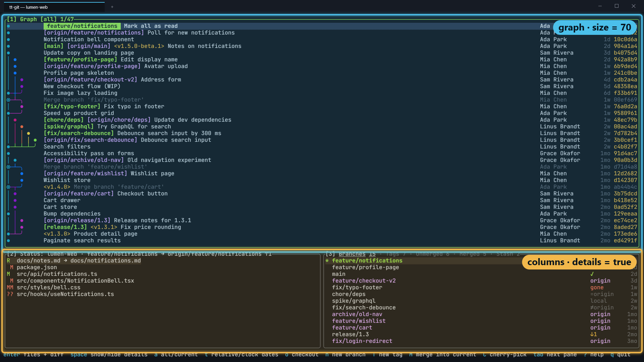Select the <v1.5.0-beta.1> tag label
The image size is (644, 362).
click(x=139, y=46)
